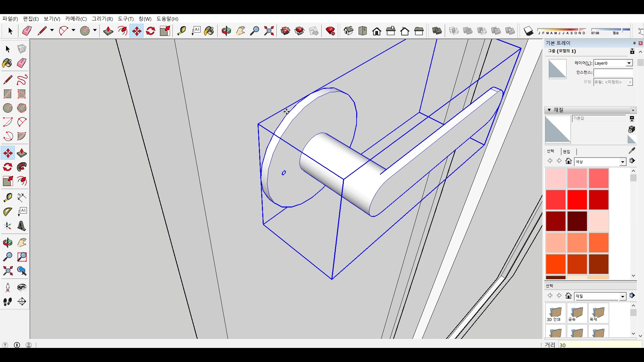Viewport: 644px width, 362px height.
Task: Select the Push/Pull tool in top toolbar
Action: click(x=108, y=31)
